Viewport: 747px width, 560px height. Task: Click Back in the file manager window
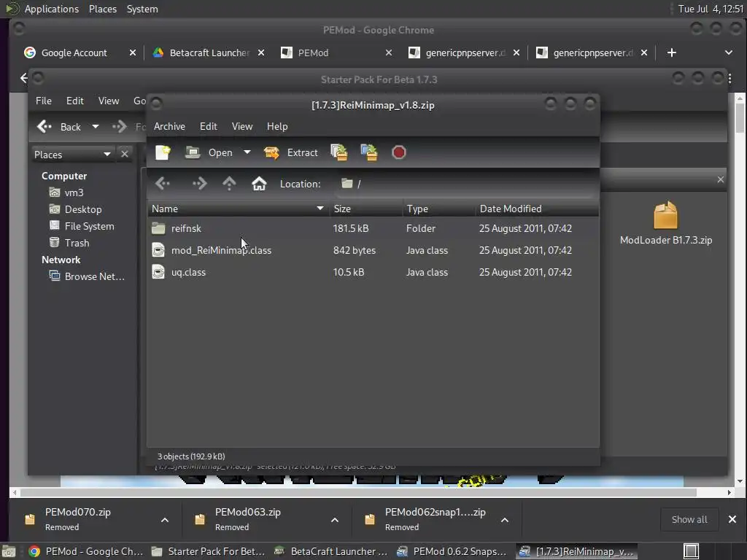pyautogui.click(x=59, y=127)
